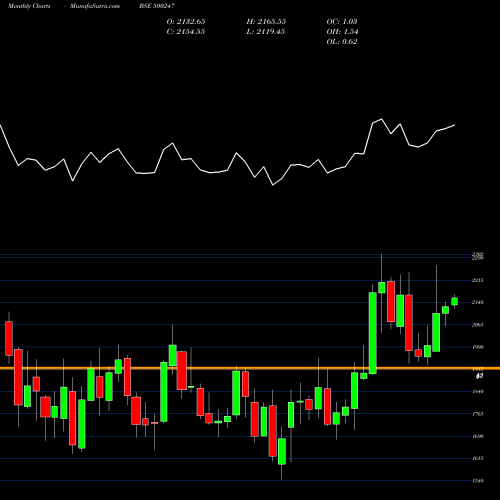The image size is (500, 500).
Task: Click the "Monthly Charts" title text
Action: point(29,6)
